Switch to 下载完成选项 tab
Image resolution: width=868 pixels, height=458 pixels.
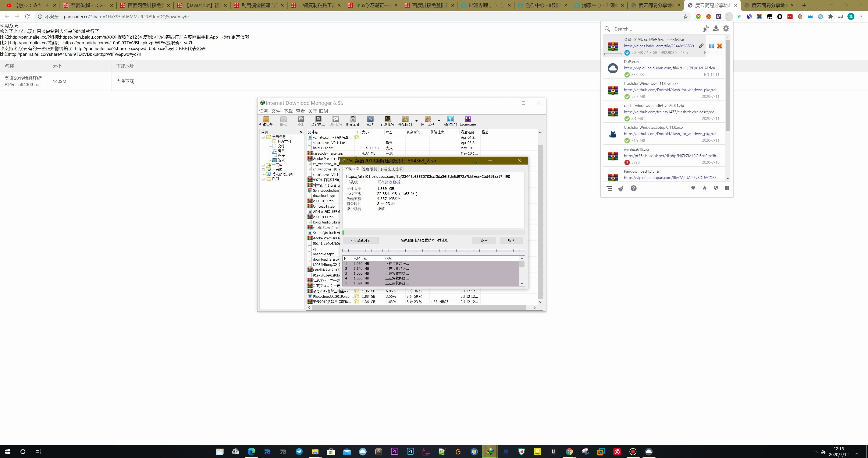(391, 169)
